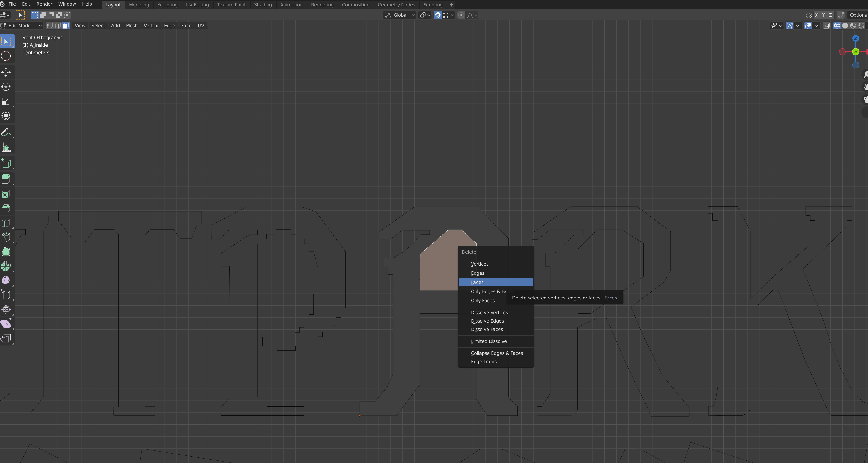The height and width of the screenshot is (463, 868).
Task: Open the Edit Mode dropdown
Action: pos(22,26)
